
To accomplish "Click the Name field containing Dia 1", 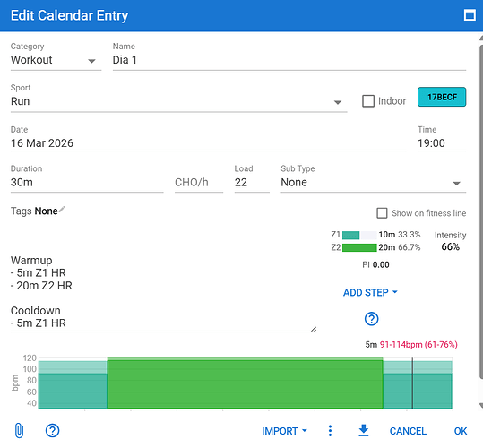I will click(x=289, y=60).
